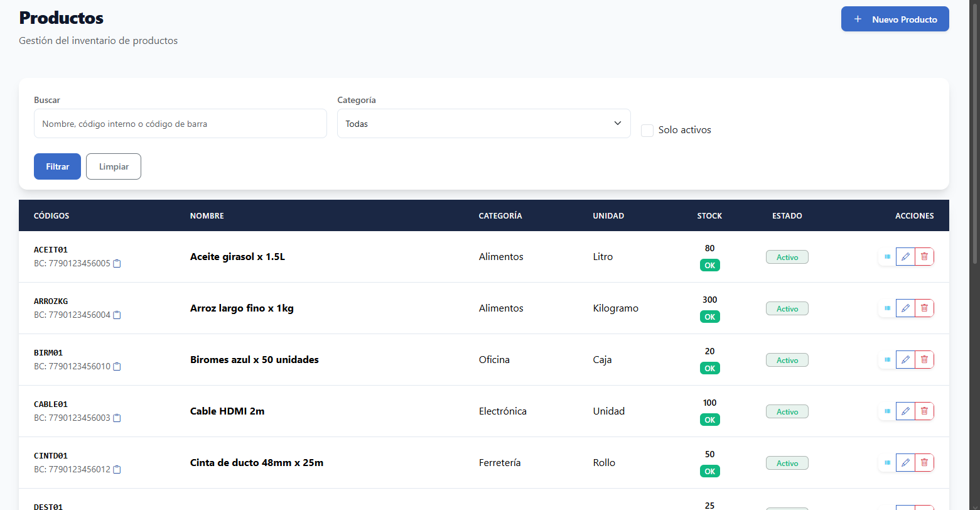980x510 pixels.
Task: Delete the Arroz largo fino x 1kg product
Action: point(924,308)
